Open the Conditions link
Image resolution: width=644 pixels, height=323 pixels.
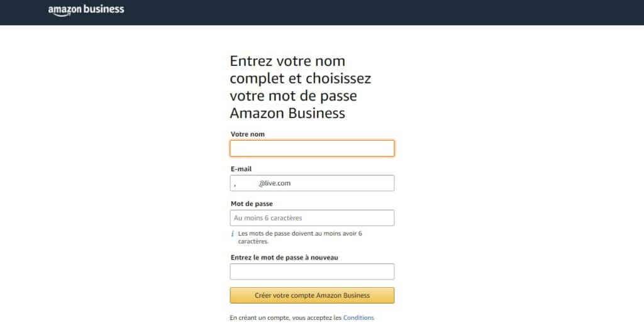[x=358, y=317]
